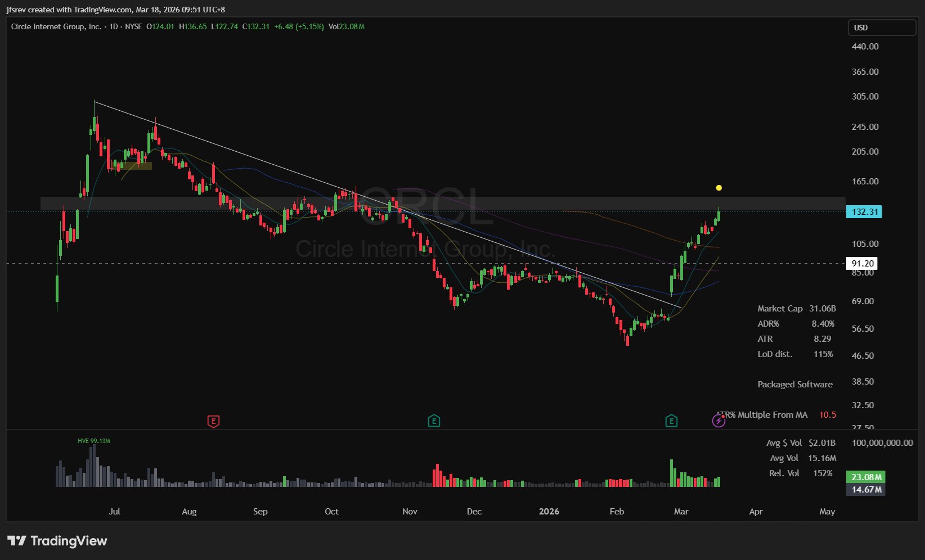
Task: Click the 14.67M volume average label
Action: coord(866,489)
